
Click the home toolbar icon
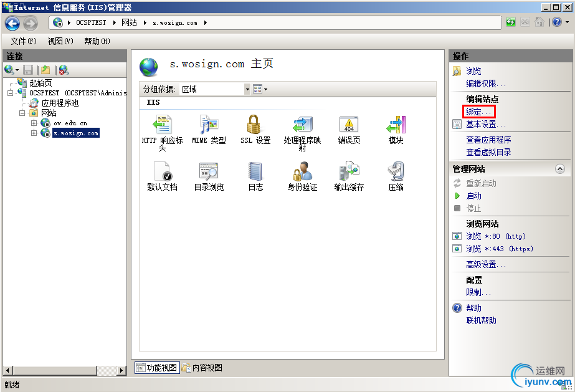tap(539, 22)
